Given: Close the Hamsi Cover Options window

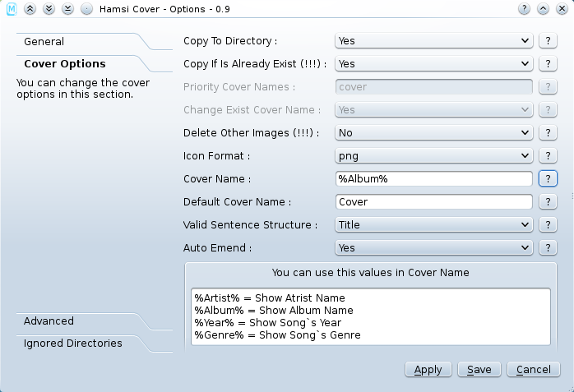Looking at the screenshot, I should (x=562, y=9).
